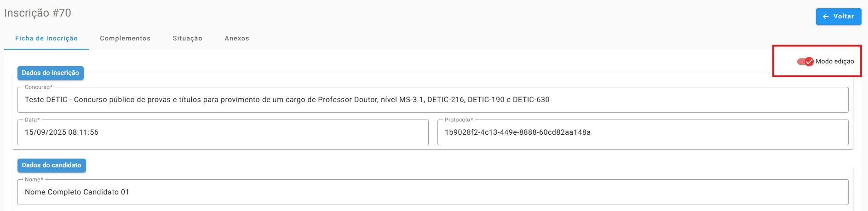Click the back arrow icon beside Voltar
This screenshot has width=868, height=211.
(x=826, y=17)
